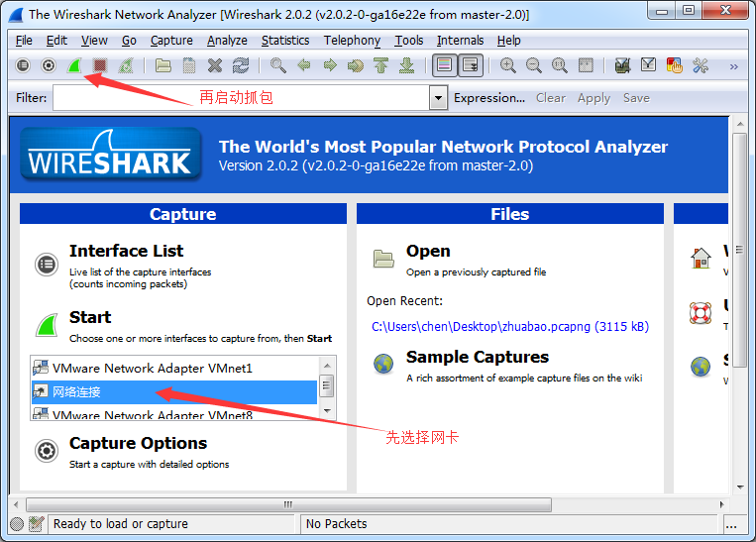756x542 pixels.
Task: Click the red stop capture toolbar icon
Action: click(100, 65)
